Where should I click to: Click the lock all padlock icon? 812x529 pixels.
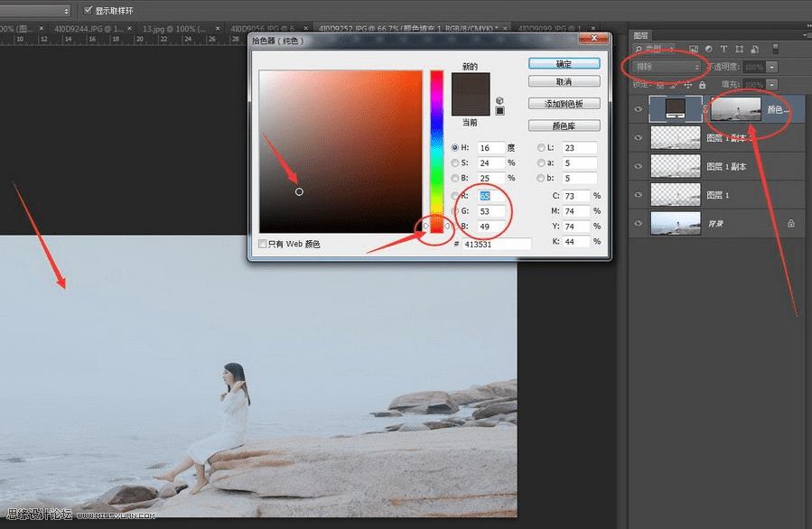point(702,83)
